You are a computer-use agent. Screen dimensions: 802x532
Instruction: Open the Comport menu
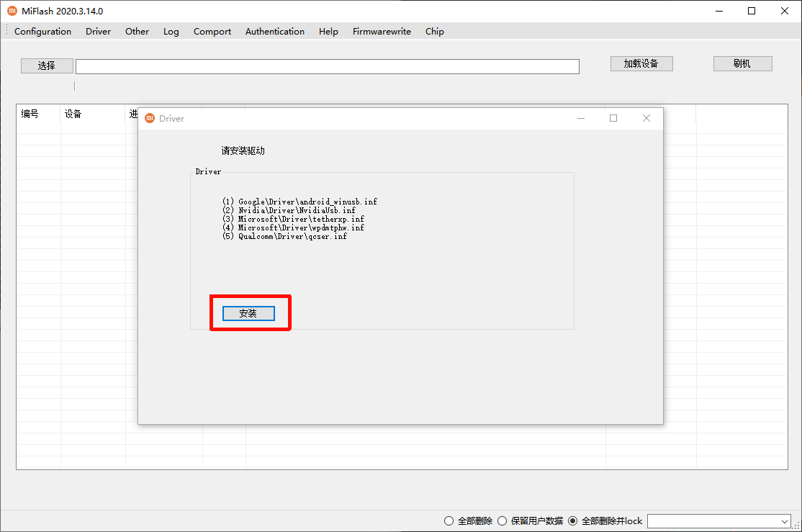[212, 32]
